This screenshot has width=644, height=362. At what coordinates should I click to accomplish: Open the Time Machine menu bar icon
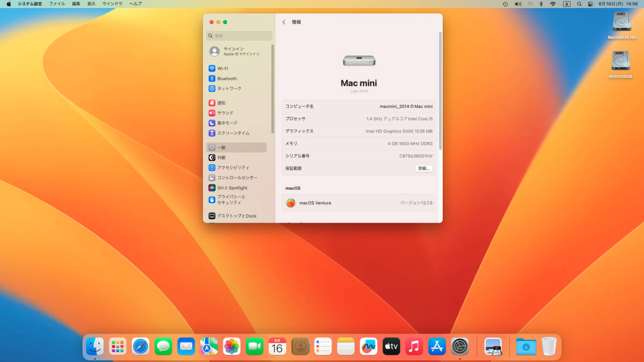coord(505,4)
